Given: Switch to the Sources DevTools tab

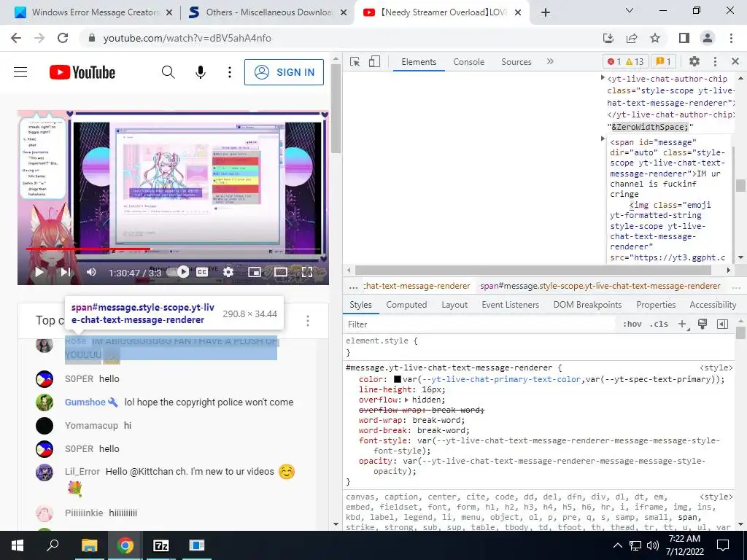Looking at the screenshot, I should coord(516,62).
